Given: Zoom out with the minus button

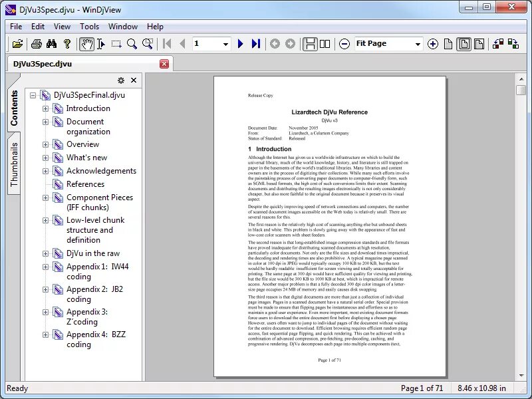Looking at the screenshot, I should click(344, 44).
